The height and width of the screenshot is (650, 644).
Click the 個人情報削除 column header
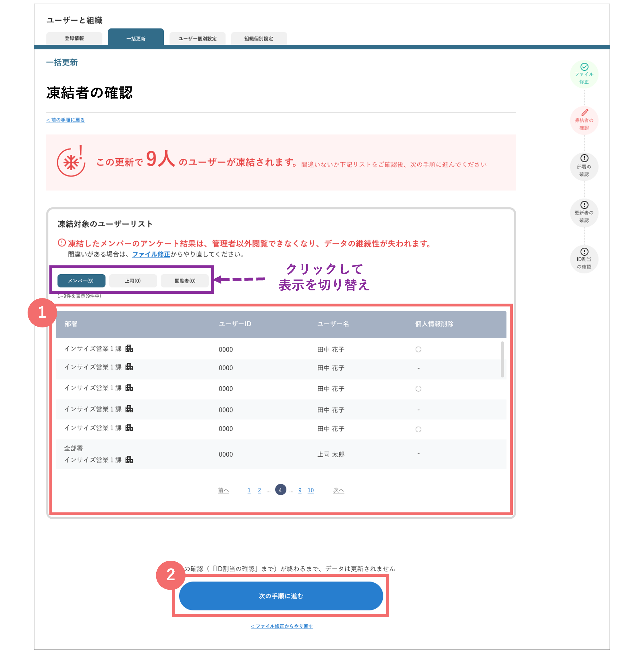click(434, 324)
